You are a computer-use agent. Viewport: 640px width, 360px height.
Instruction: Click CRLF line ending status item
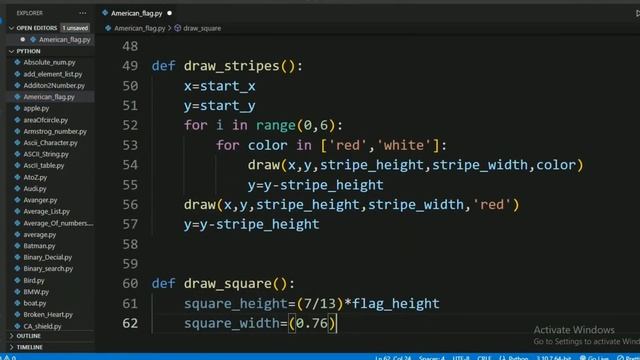(484, 358)
